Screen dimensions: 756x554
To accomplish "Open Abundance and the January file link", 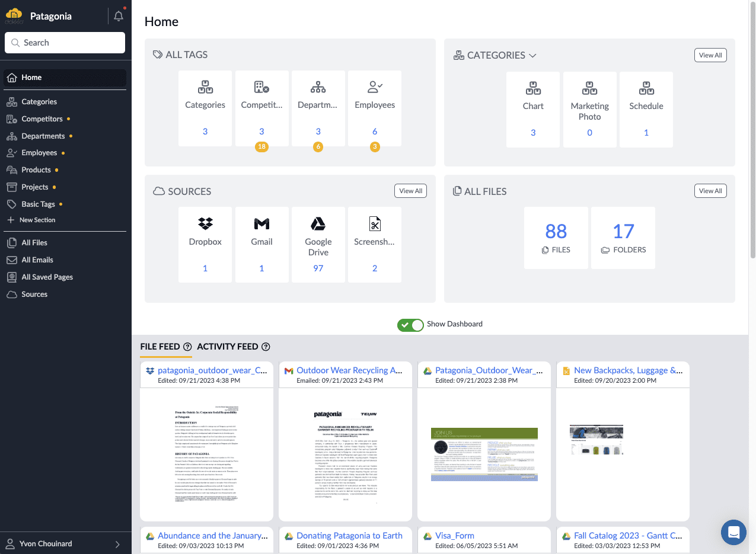I will pos(213,536).
